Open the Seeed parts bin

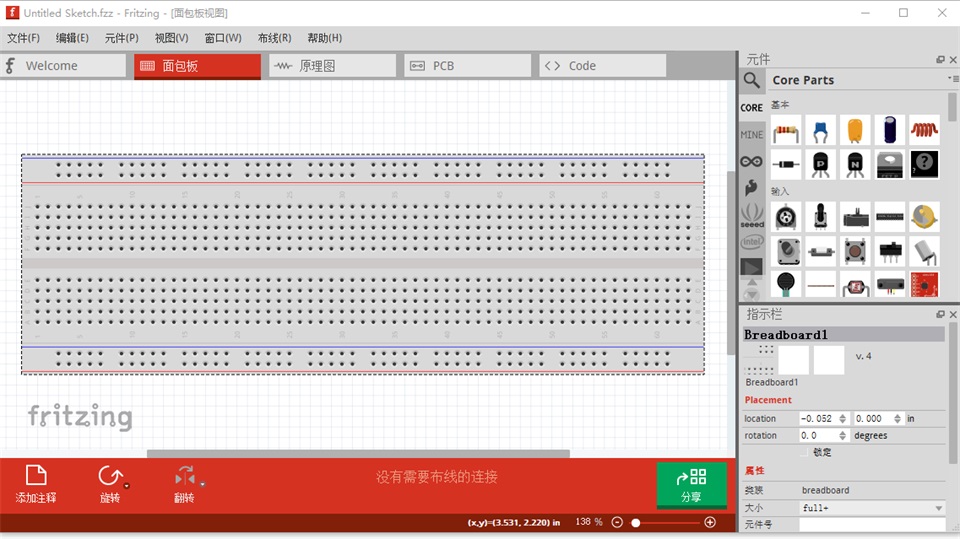(x=752, y=216)
